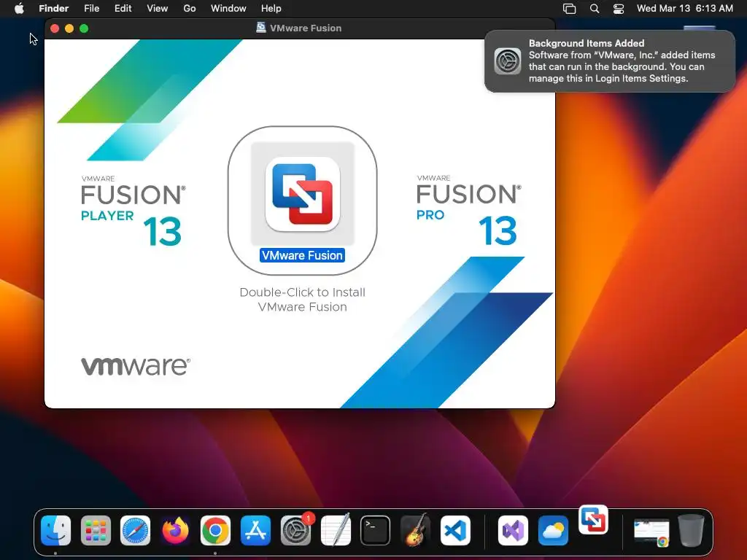Launch Firefox from the Dock
Viewport: 747px width, 560px height.
175,530
